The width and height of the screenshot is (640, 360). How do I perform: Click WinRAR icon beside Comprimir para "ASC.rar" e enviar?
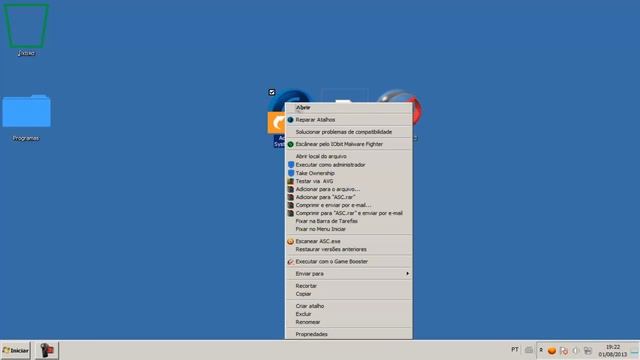[290, 213]
